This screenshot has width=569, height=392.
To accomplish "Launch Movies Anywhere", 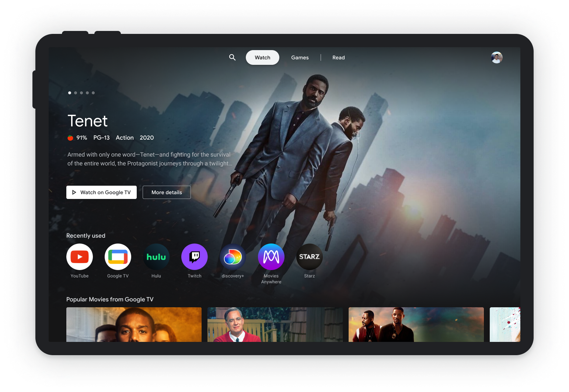I will tap(271, 257).
